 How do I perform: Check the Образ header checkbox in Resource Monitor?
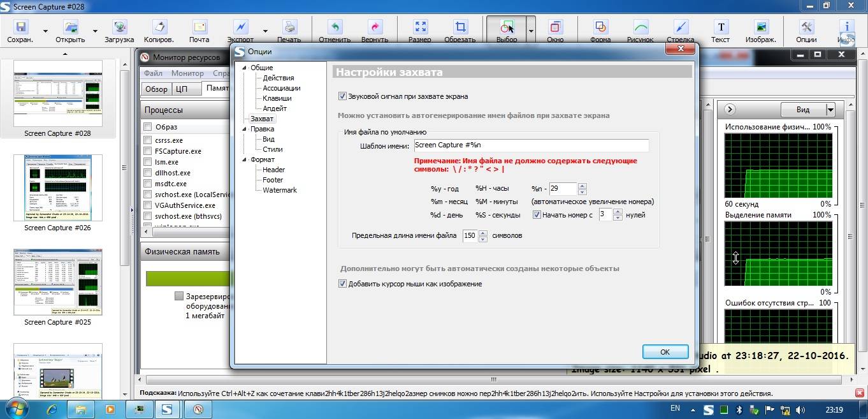coord(148,127)
